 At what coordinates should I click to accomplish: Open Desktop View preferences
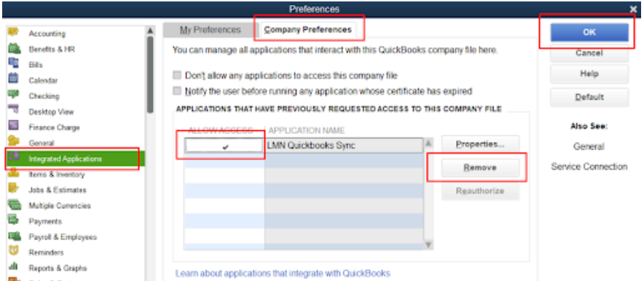(51, 111)
